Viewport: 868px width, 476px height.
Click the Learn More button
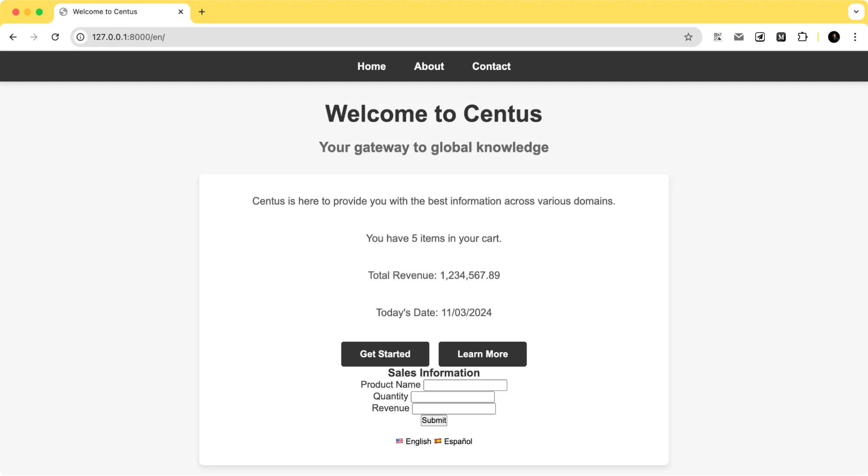(x=482, y=354)
